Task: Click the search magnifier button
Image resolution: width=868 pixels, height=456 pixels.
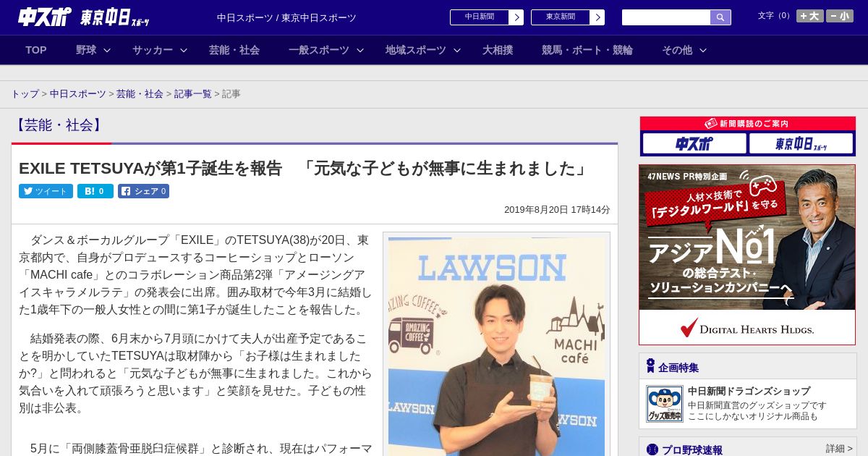Action: tap(720, 17)
